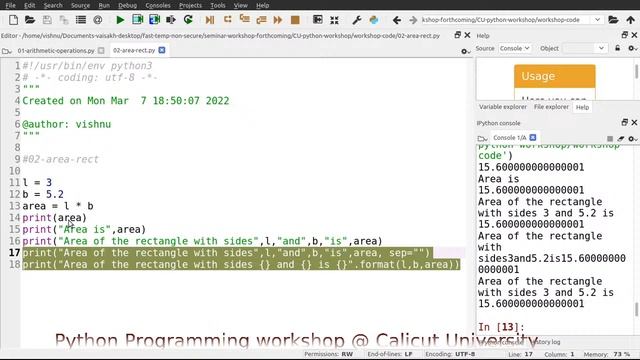Image resolution: width=640 pixels, height=360 pixels.
Task: Open the Projects menu
Action: point(190,5)
